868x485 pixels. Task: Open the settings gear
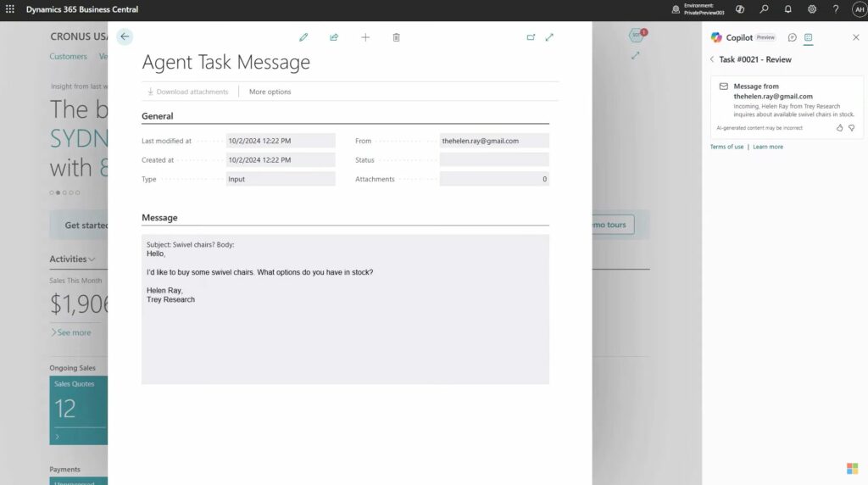[x=812, y=9]
